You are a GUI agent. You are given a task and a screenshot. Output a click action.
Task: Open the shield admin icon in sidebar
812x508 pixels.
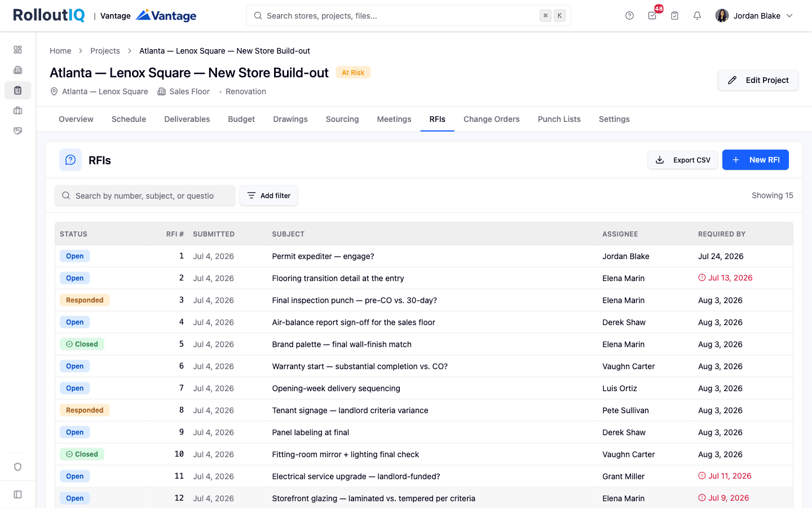pyautogui.click(x=17, y=467)
